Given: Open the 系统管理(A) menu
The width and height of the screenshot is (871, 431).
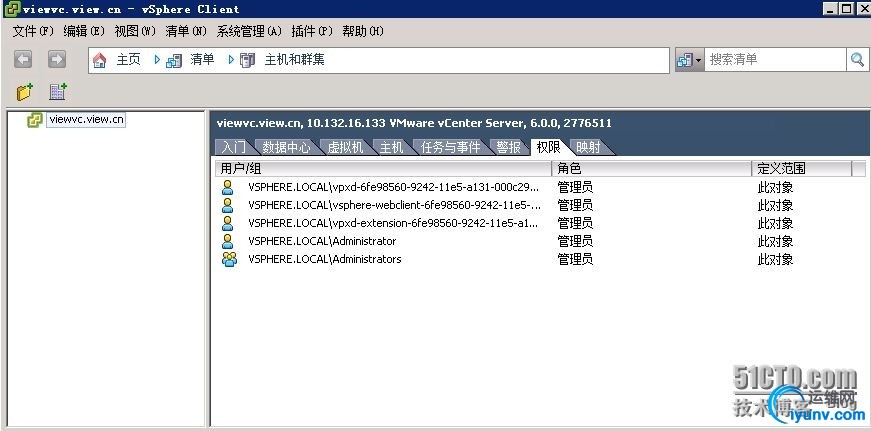Looking at the screenshot, I should coord(249,32).
